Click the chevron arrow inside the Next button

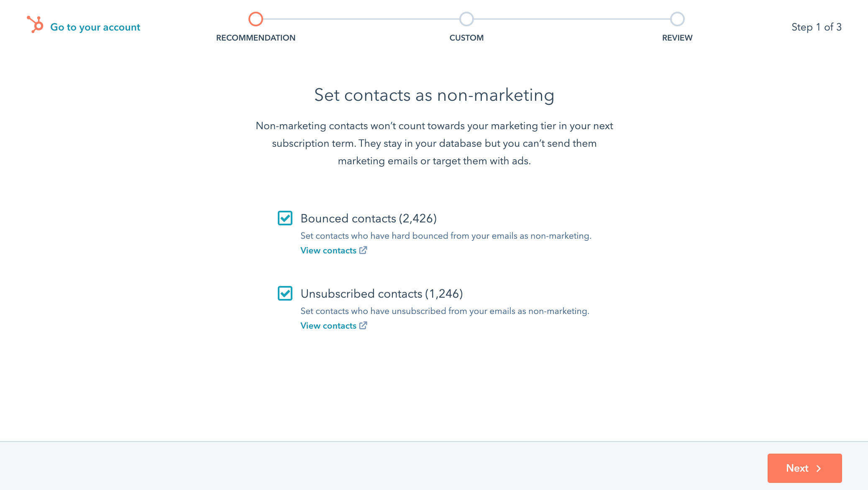[818, 468]
